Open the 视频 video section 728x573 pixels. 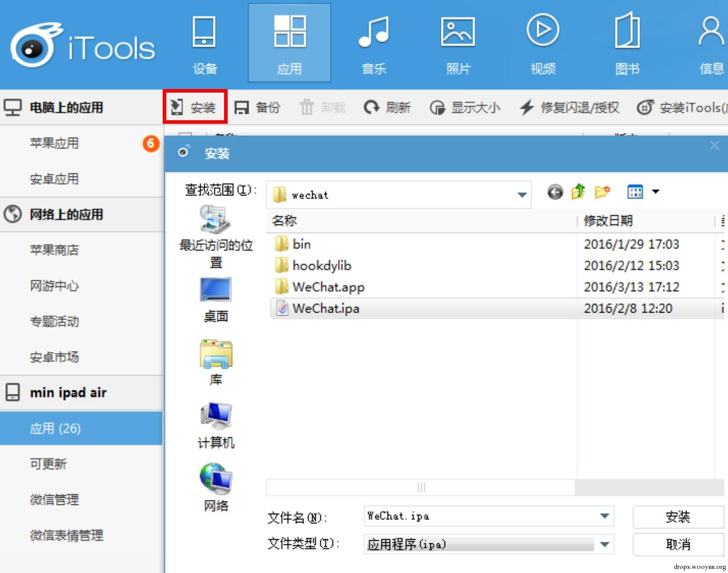(x=543, y=45)
